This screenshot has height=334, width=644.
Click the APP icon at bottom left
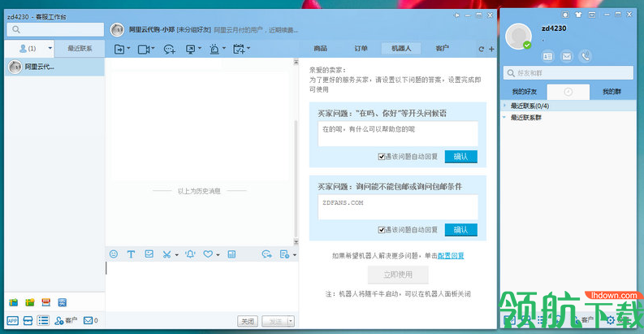tap(13, 320)
